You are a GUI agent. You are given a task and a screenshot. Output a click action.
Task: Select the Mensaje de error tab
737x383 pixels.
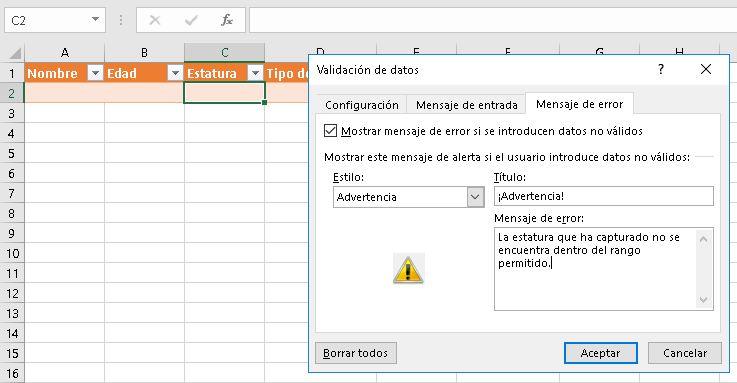(x=580, y=104)
